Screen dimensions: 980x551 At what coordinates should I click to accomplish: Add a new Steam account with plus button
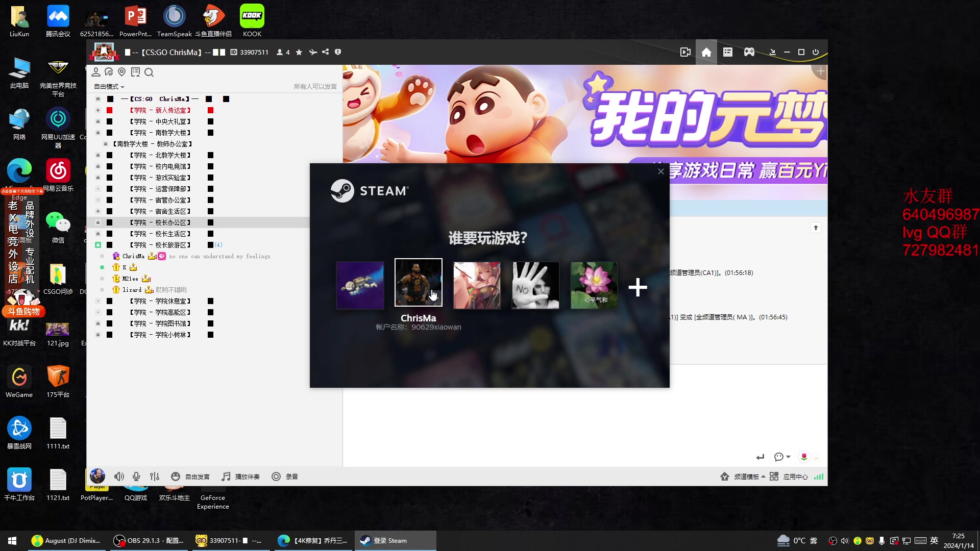click(x=638, y=287)
